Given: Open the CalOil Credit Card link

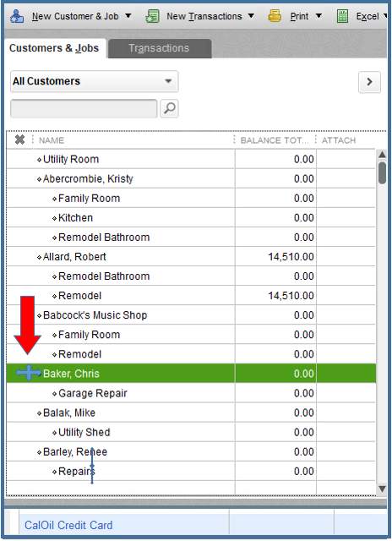Looking at the screenshot, I should pyautogui.click(x=68, y=525).
